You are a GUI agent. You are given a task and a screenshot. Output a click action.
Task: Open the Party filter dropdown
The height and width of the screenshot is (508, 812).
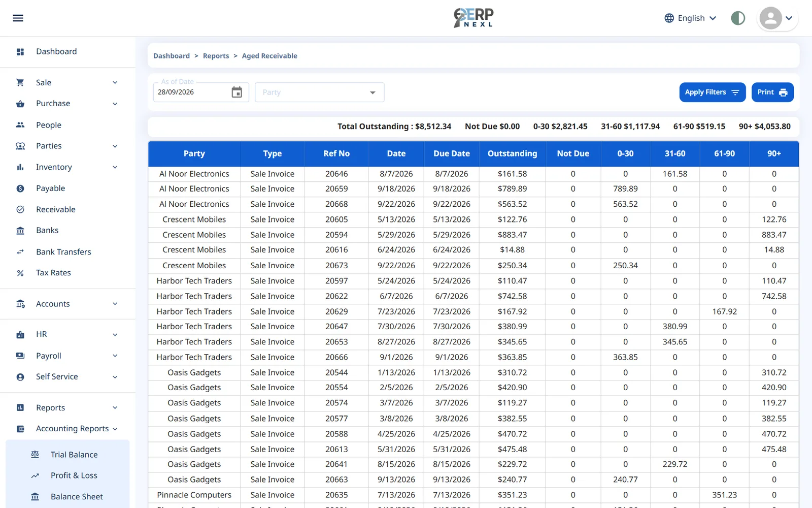pyautogui.click(x=319, y=92)
